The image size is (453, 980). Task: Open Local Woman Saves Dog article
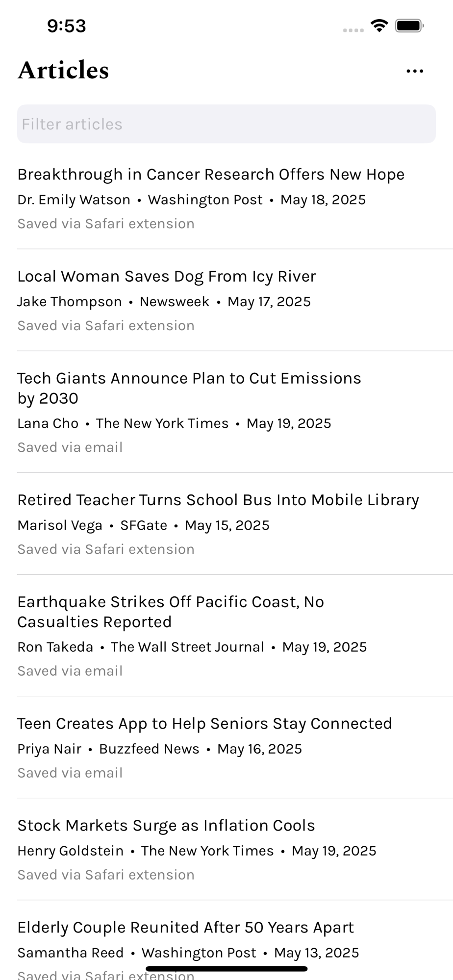pos(226,300)
